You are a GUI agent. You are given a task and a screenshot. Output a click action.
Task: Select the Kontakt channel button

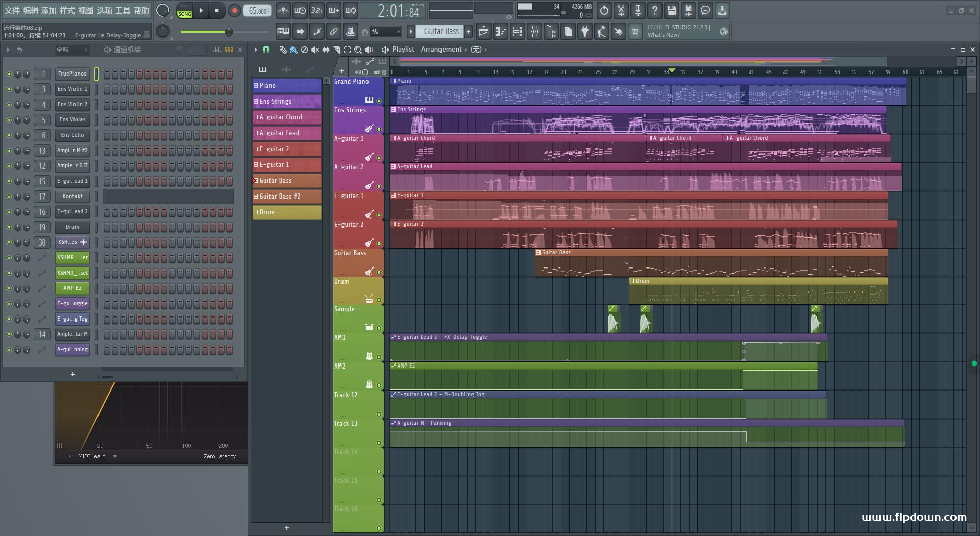click(72, 197)
